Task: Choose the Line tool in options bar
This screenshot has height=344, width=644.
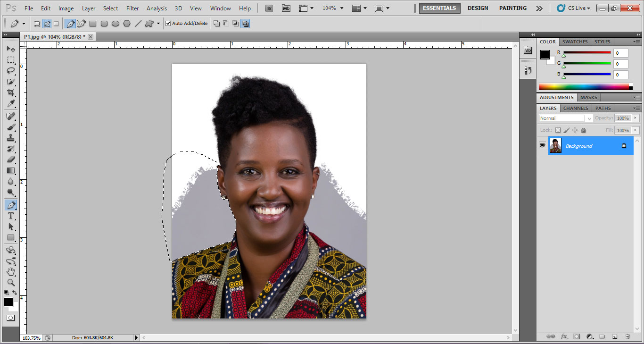Action: [x=138, y=23]
